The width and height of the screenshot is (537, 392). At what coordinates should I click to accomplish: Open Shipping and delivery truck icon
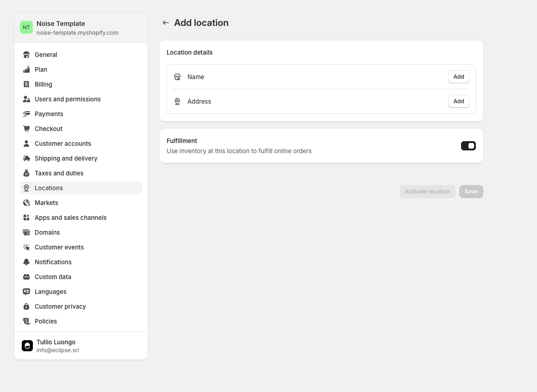(x=26, y=158)
